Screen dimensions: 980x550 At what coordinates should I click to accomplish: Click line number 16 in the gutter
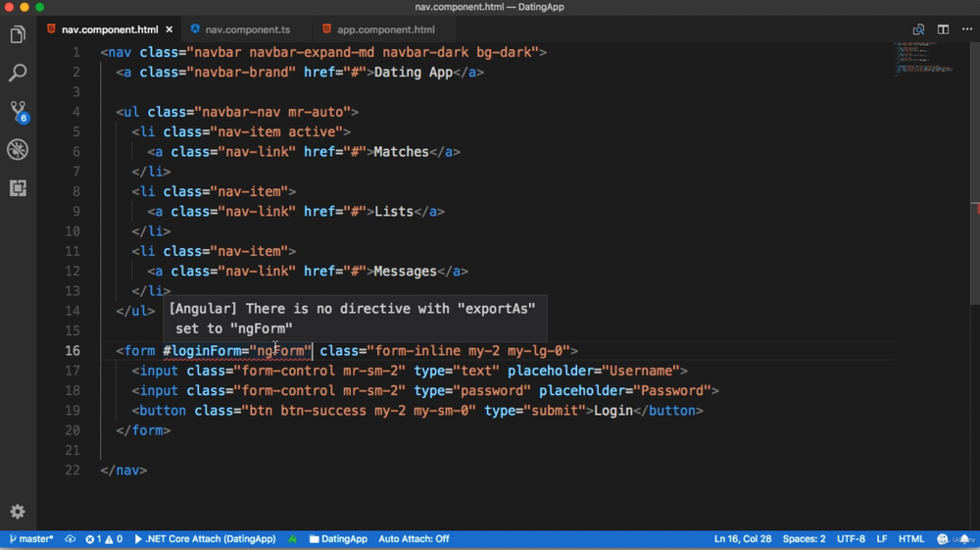(x=73, y=351)
